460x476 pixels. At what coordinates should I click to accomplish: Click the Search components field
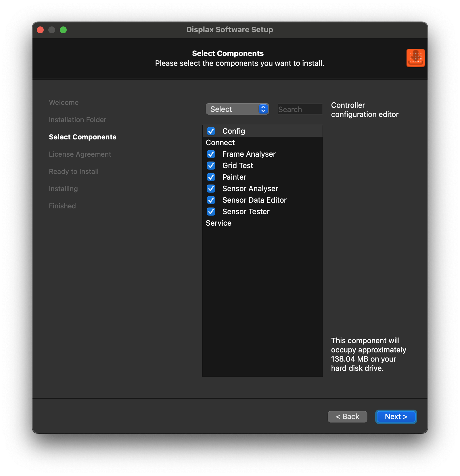300,110
